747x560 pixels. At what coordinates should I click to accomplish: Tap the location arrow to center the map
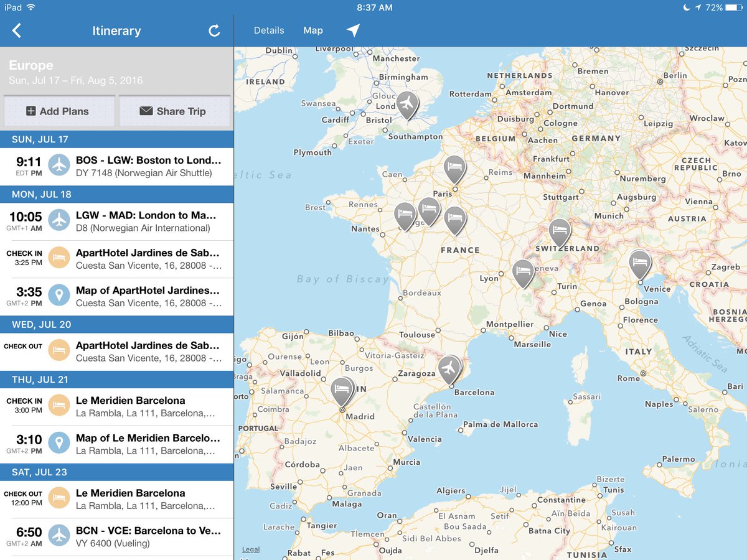point(353,30)
